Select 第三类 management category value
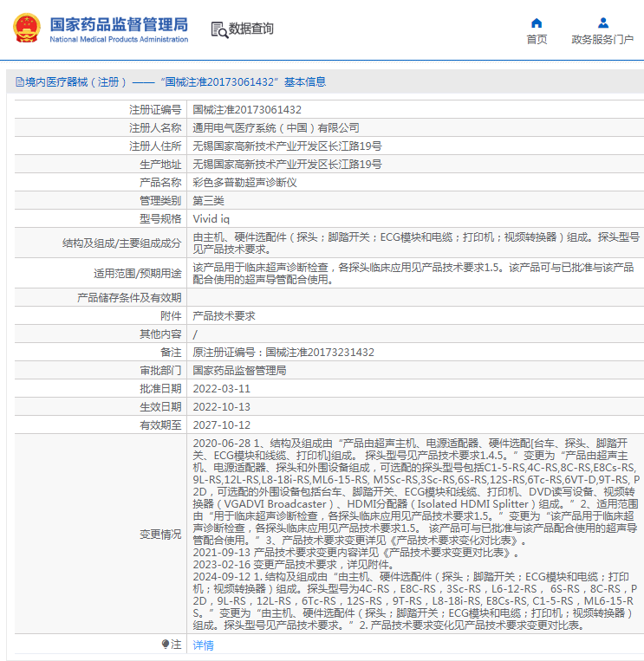644x661 pixels. (x=208, y=200)
